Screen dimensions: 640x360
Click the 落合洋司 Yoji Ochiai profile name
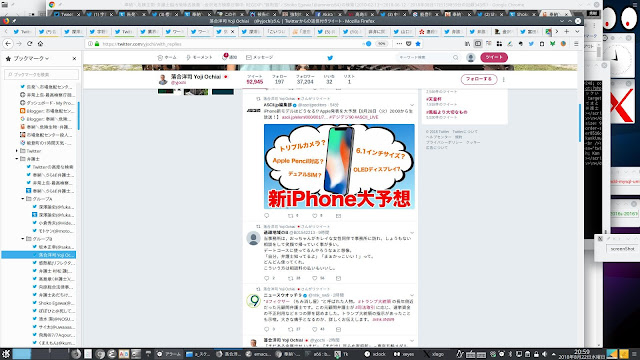coord(196,77)
